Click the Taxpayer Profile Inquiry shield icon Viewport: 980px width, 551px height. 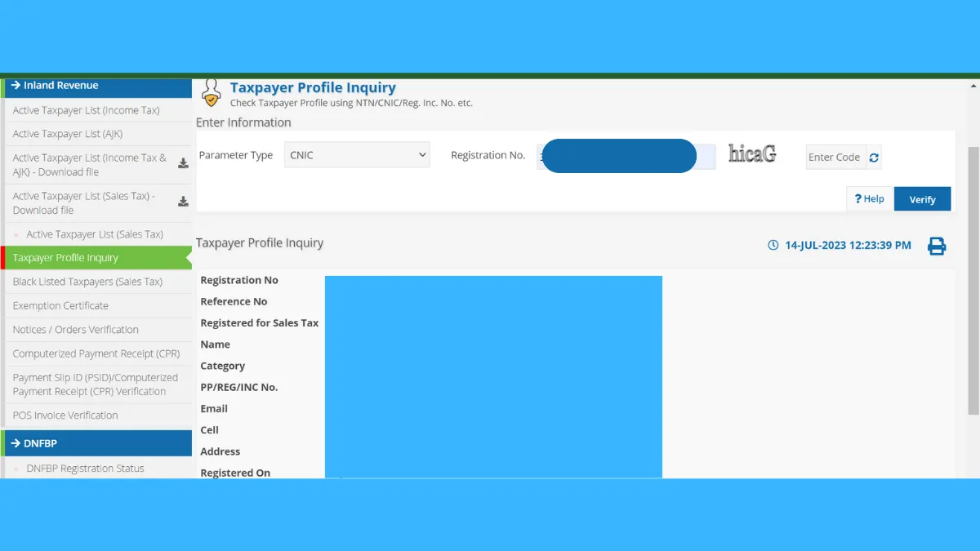[x=211, y=94]
